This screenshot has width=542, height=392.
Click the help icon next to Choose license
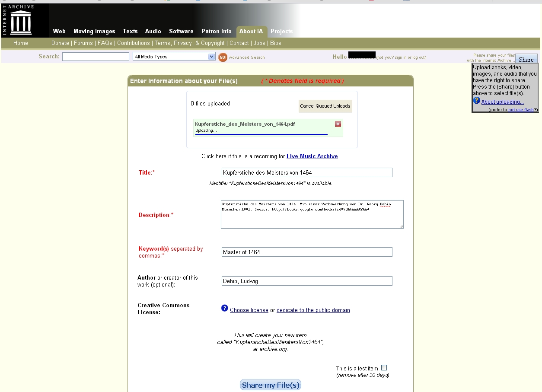tap(224, 308)
